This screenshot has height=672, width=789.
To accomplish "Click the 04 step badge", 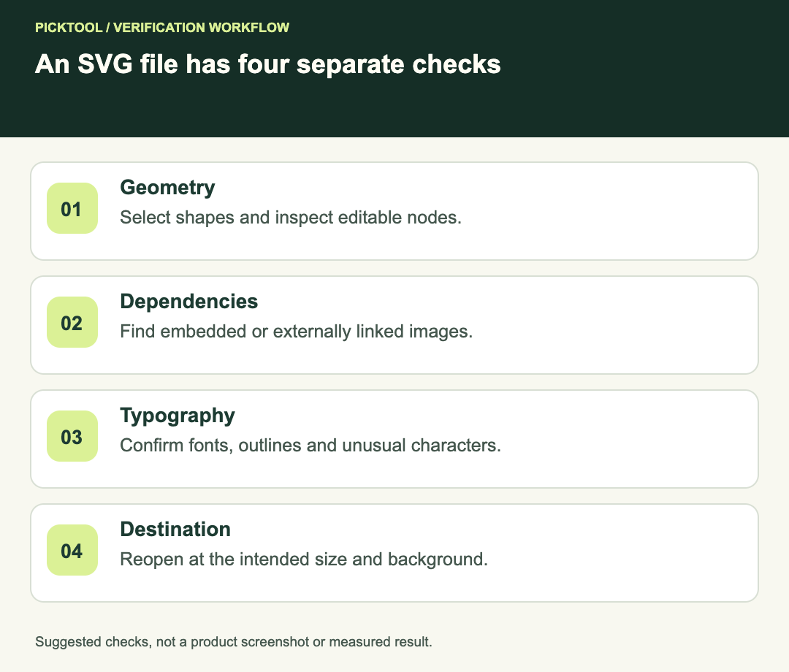I will tap(72, 550).
